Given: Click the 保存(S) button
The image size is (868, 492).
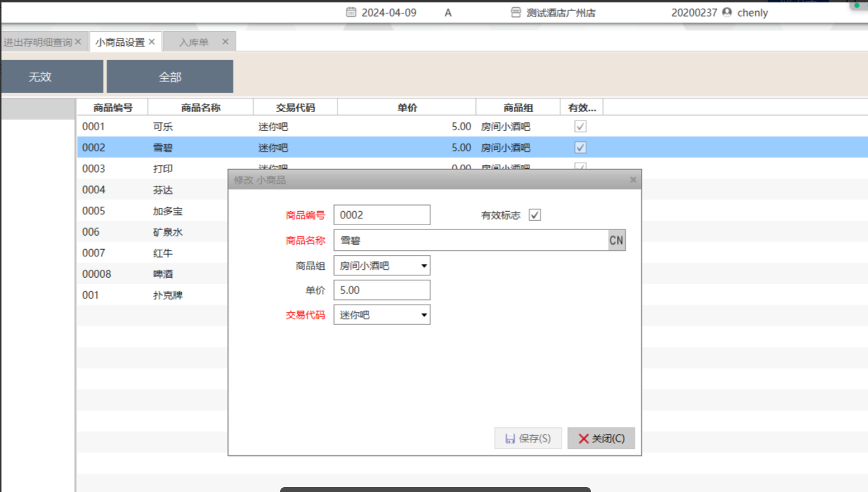Looking at the screenshot, I should (x=528, y=439).
